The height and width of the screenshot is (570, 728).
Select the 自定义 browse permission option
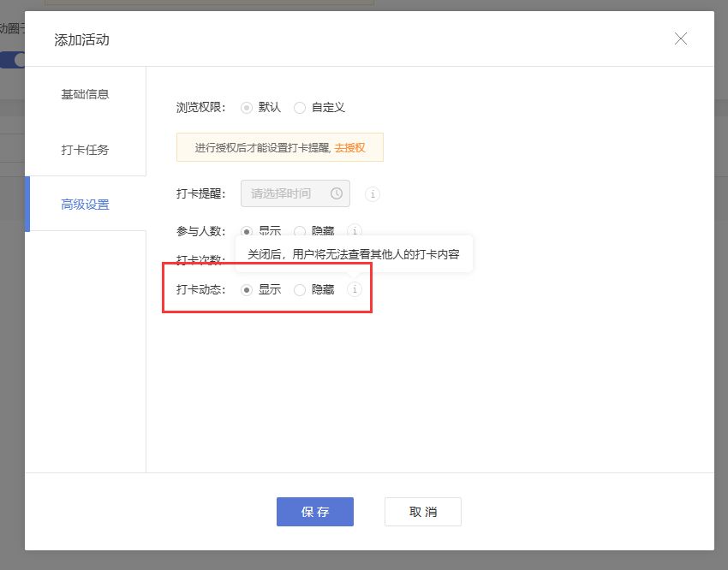300,108
